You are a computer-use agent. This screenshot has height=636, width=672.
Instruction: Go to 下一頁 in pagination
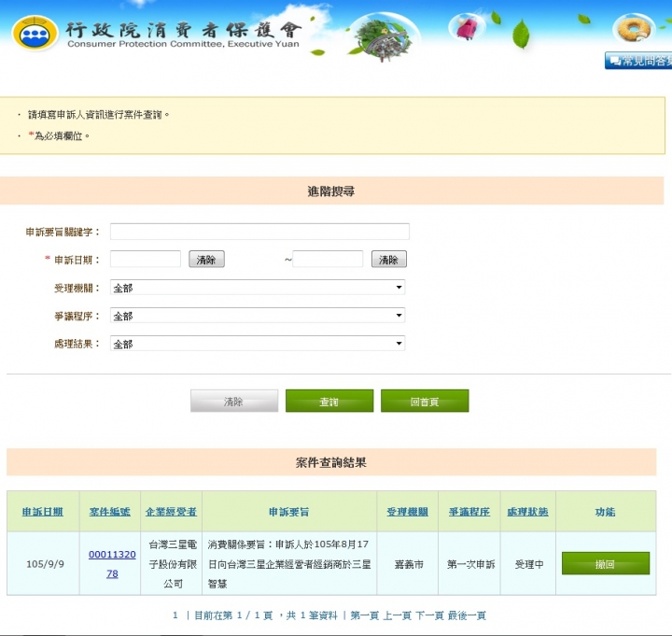(430, 615)
